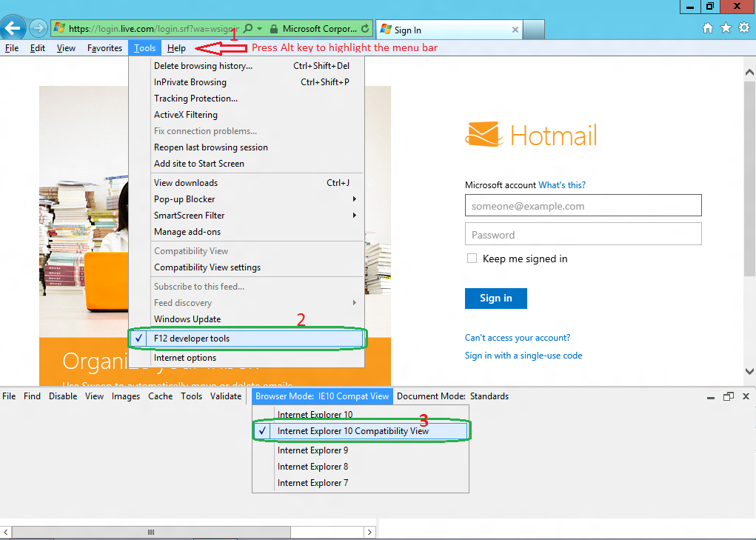The height and width of the screenshot is (540, 756).
Task: Open developer tools Images menu
Action: (125, 396)
